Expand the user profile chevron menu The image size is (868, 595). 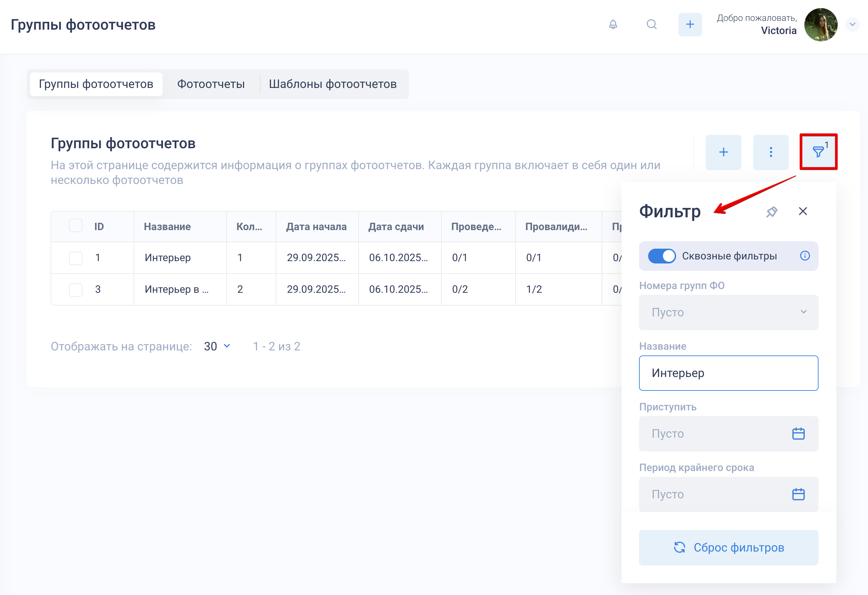852,25
